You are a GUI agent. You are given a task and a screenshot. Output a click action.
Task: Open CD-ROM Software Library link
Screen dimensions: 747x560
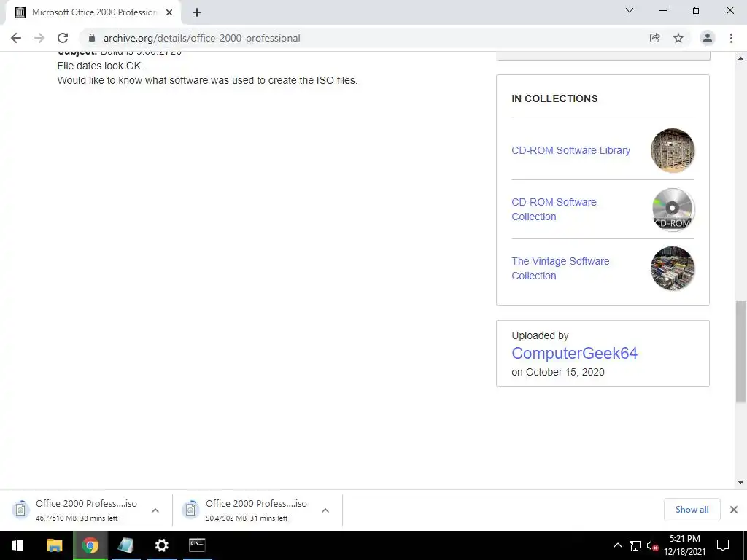coord(570,150)
